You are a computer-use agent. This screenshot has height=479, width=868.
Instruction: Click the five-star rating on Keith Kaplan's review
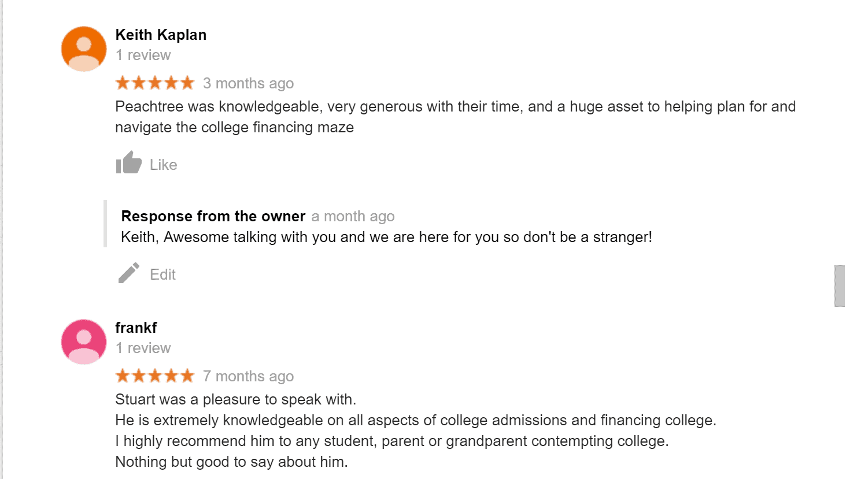click(x=154, y=83)
